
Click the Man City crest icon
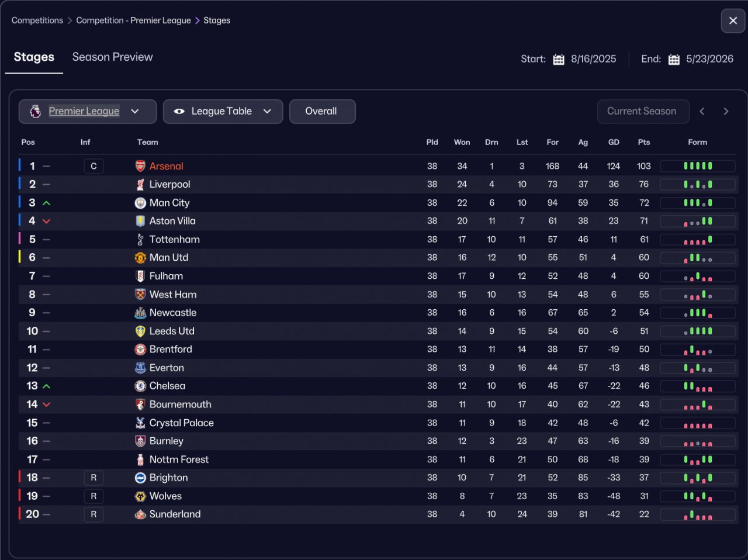(140, 203)
